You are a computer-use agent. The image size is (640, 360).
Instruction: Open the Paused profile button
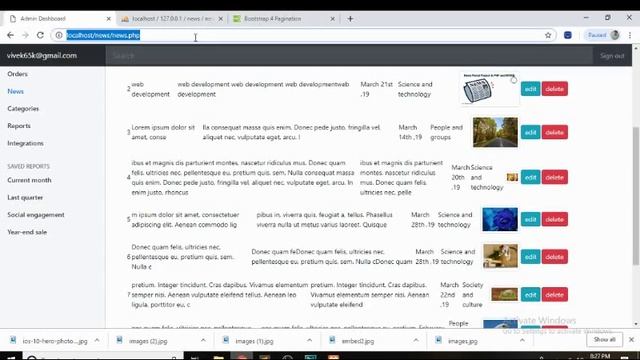click(603, 35)
